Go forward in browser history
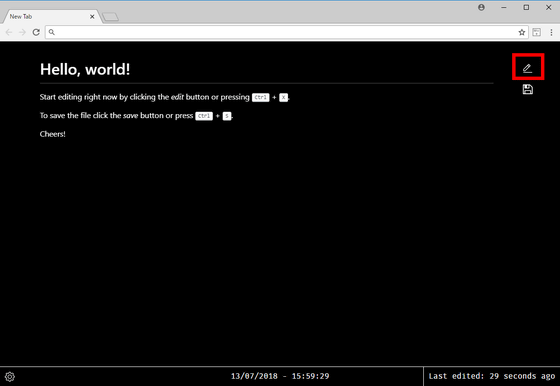Screen dimensions: 560x386 point(22,32)
